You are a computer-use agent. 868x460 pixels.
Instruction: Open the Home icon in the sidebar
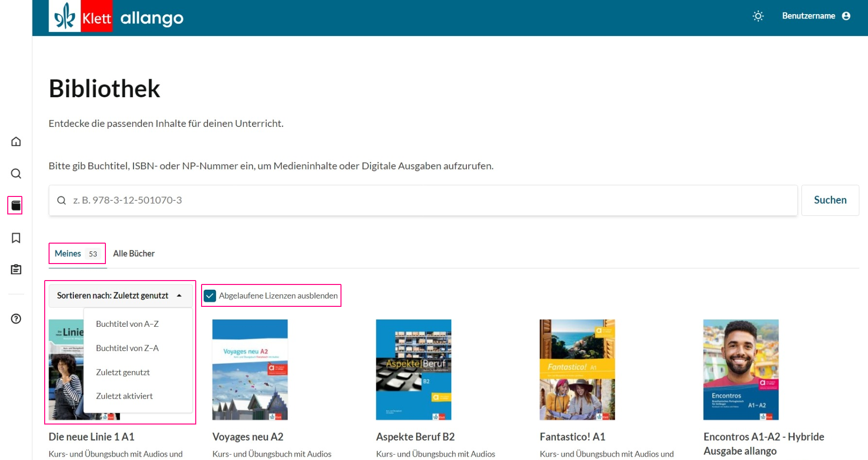coord(16,142)
